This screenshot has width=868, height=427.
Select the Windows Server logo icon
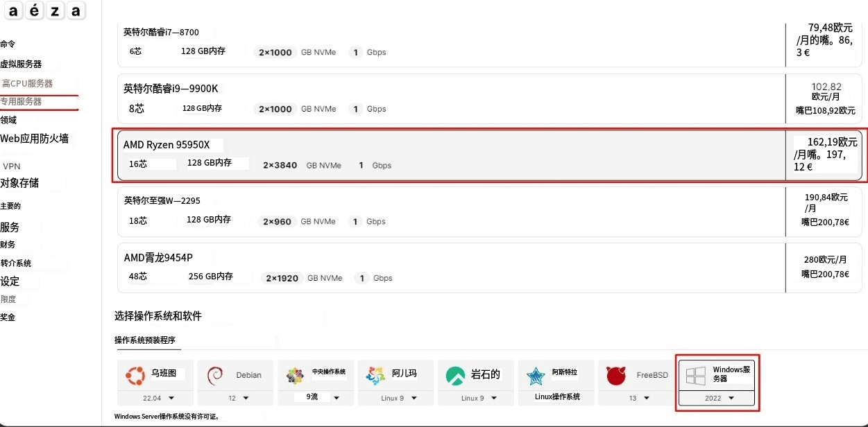point(696,375)
